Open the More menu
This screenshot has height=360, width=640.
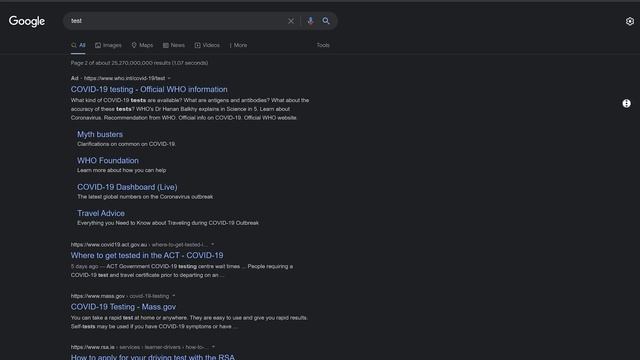(x=238, y=45)
